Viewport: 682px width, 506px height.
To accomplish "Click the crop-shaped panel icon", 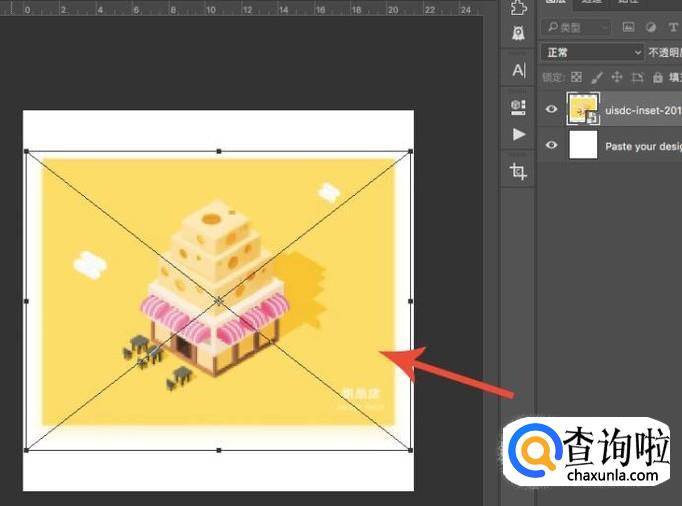I will click(x=518, y=171).
